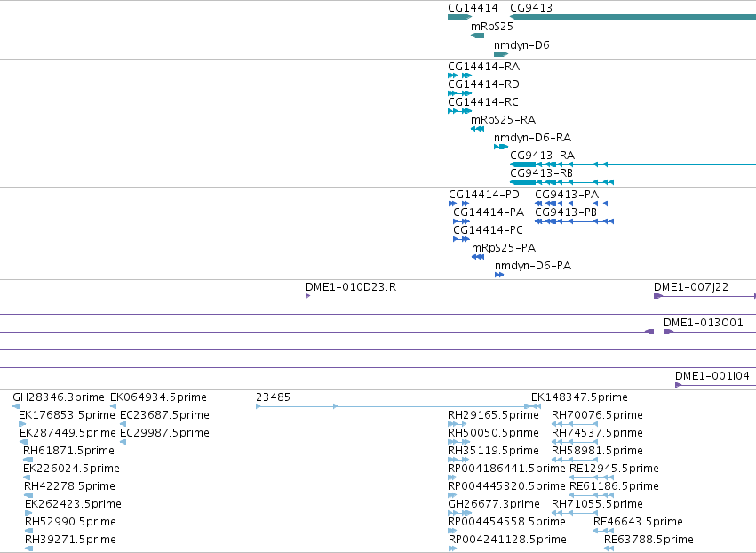Open the EK064934.5prime EST label
This screenshot has height=553, width=756.
(x=159, y=397)
